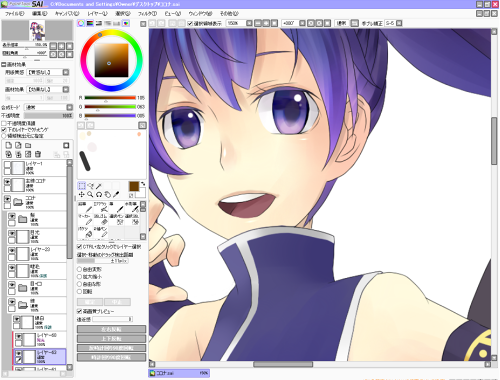
Task: Select the eyedropper tool
Action: pos(116,194)
